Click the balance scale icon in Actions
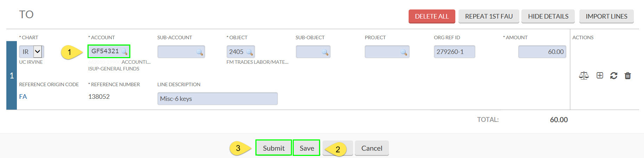This screenshot has height=158, width=644. pos(584,75)
